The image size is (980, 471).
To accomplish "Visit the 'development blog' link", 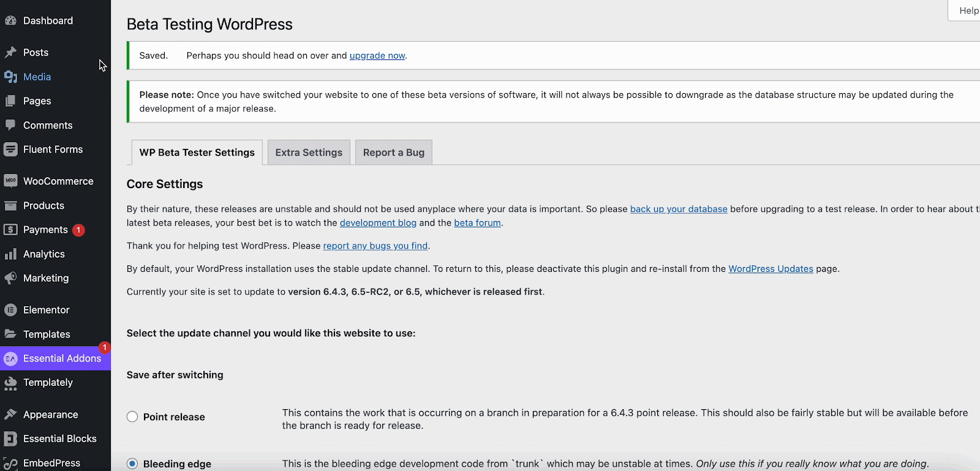I will [378, 223].
